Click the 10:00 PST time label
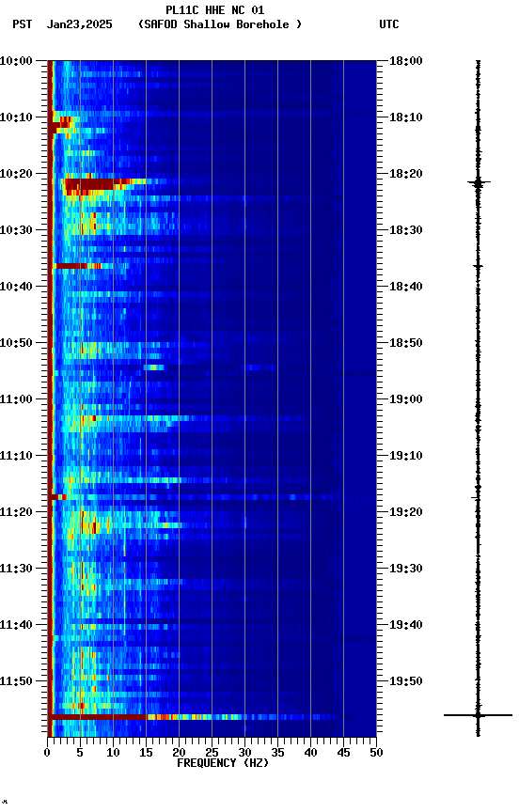 [x=16, y=60]
